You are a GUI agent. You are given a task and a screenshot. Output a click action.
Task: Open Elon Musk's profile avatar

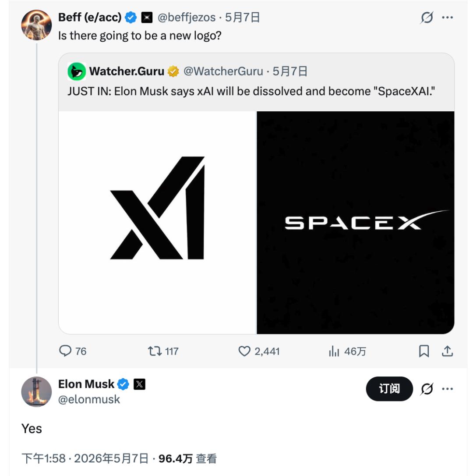[36, 391]
